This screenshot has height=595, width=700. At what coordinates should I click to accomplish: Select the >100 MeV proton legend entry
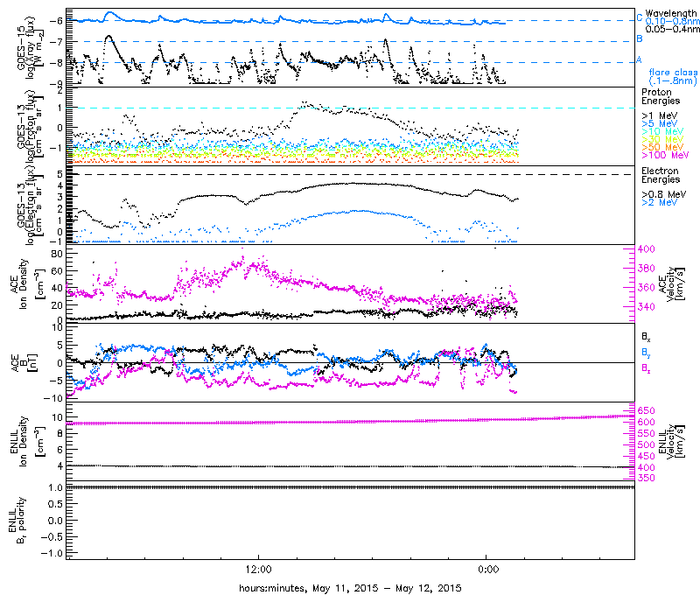(x=665, y=156)
